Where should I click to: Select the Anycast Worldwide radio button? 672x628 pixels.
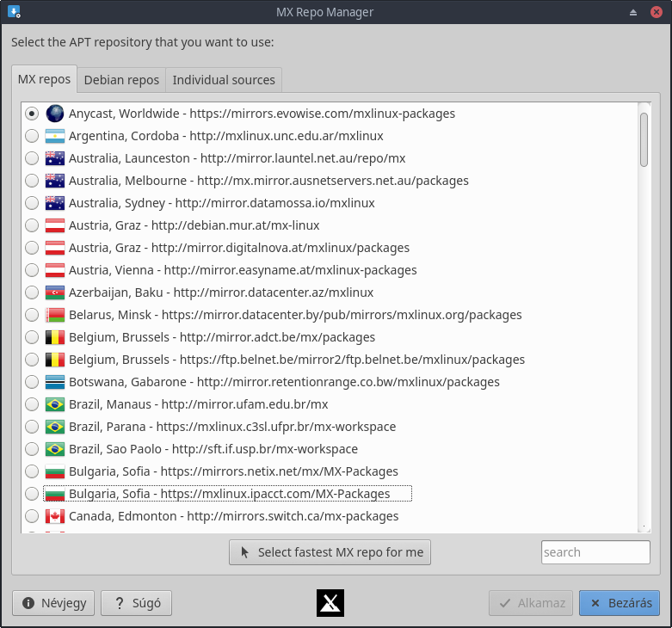pos(32,114)
